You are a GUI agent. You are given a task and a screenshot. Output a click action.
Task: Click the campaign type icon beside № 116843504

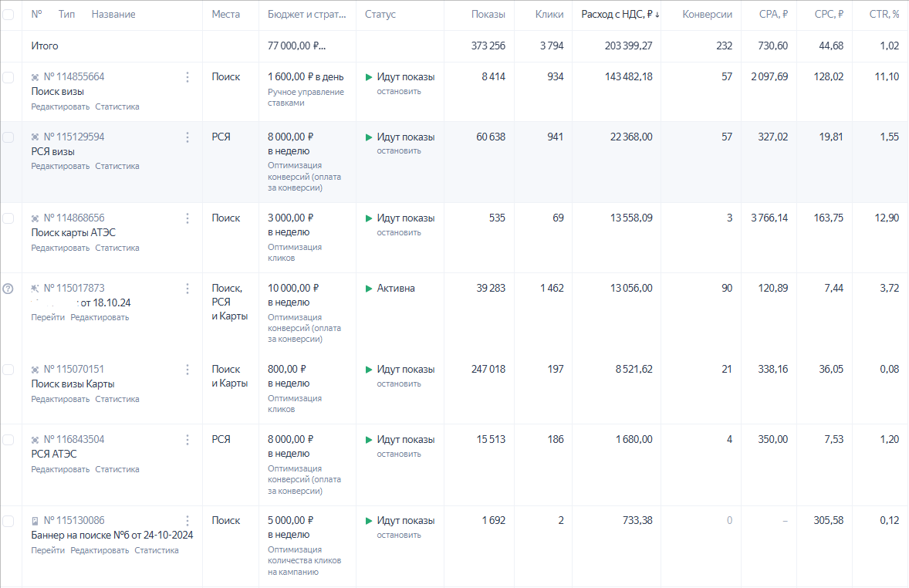coord(35,440)
